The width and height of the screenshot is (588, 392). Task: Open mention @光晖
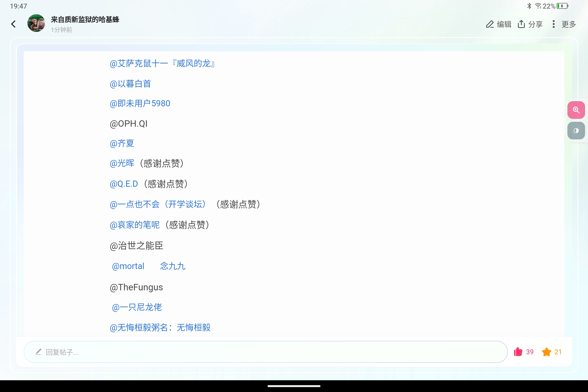(x=122, y=163)
